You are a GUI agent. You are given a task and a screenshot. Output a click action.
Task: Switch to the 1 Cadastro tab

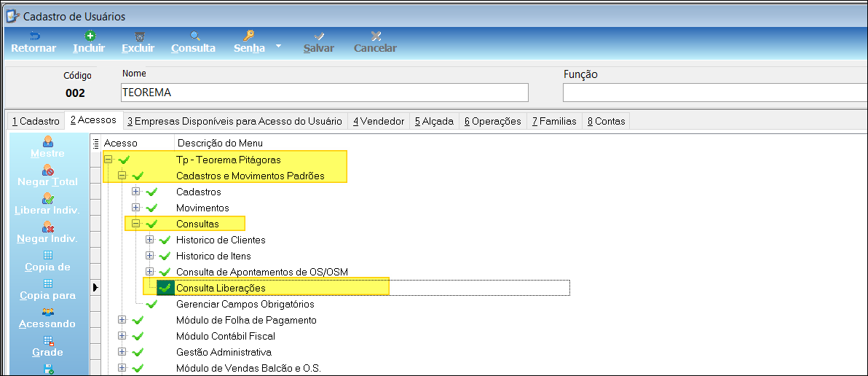(x=36, y=121)
